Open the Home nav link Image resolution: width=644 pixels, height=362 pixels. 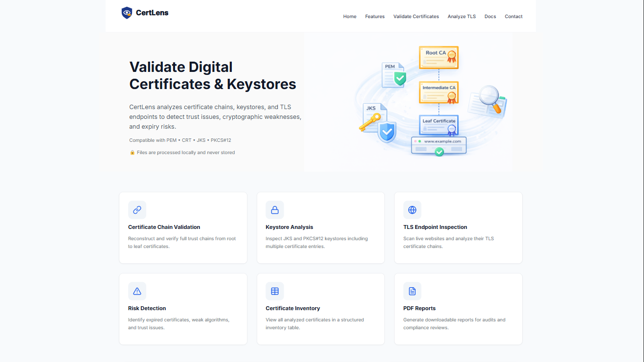click(x=350, y=17)
